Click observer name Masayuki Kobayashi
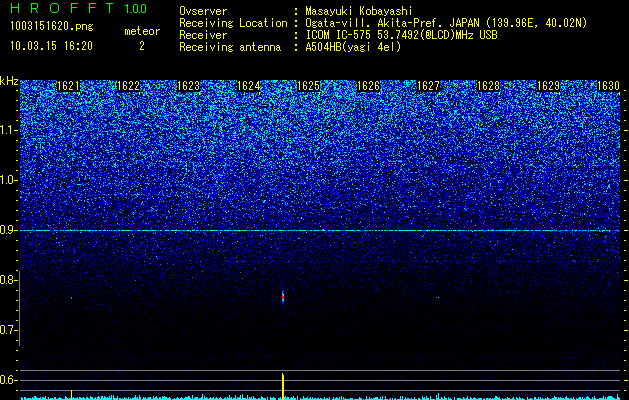 [359, 11]
